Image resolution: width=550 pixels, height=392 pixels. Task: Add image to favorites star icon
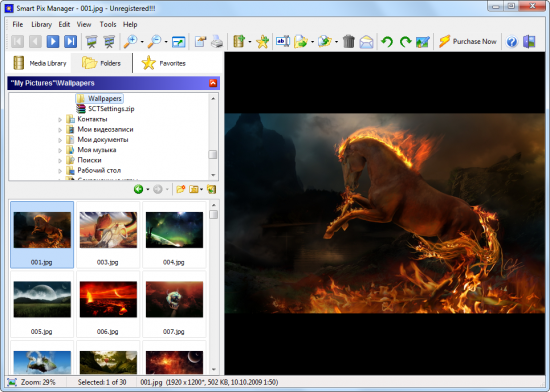tap(262, 42)
